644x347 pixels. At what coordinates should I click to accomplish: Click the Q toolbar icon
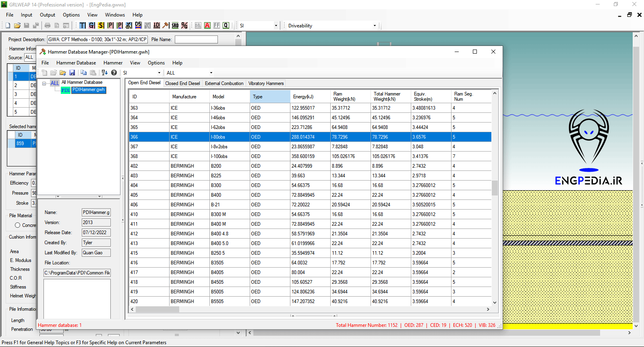226,25
